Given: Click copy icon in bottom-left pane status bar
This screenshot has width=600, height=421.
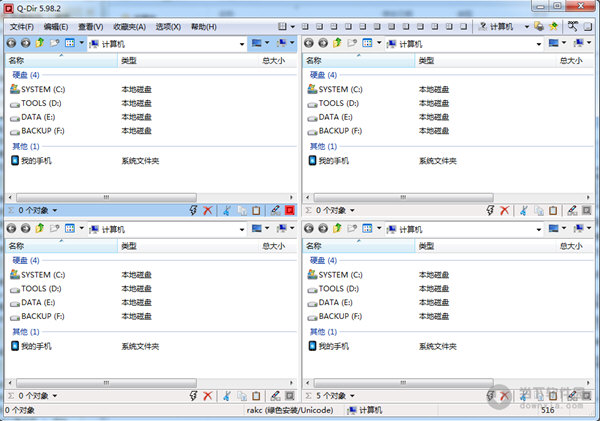Looking at the screenshot, I should click(241, 396).
